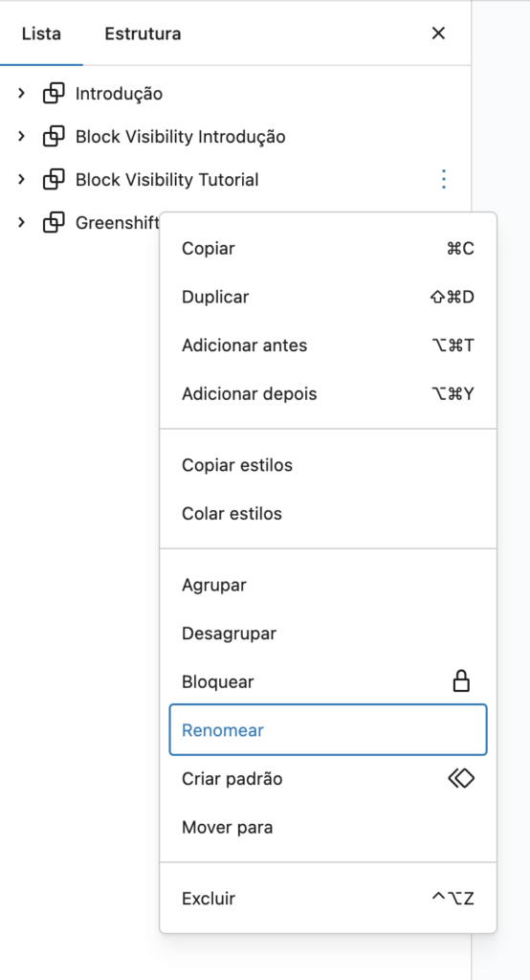The height and width of the screenshot is (980, 530).
Task: Click the padlock icon on Bloquear
Action: point(461,681)
